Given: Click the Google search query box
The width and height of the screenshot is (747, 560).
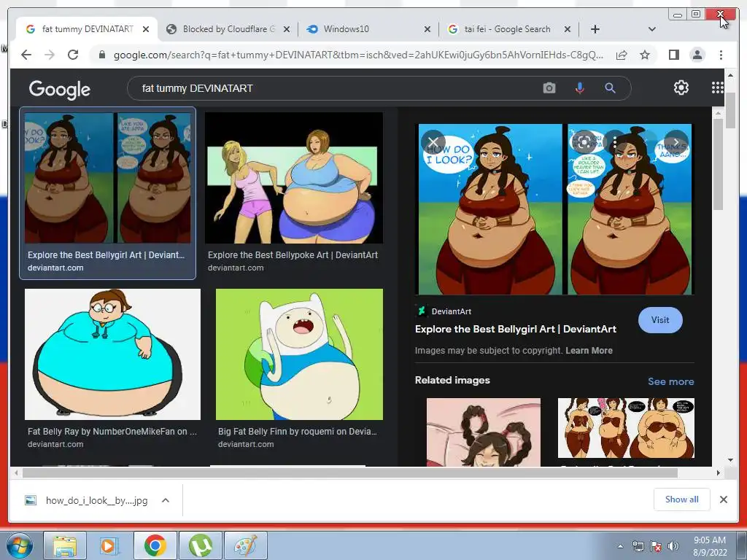Looking at the screenshot, I should click(333, 88).
